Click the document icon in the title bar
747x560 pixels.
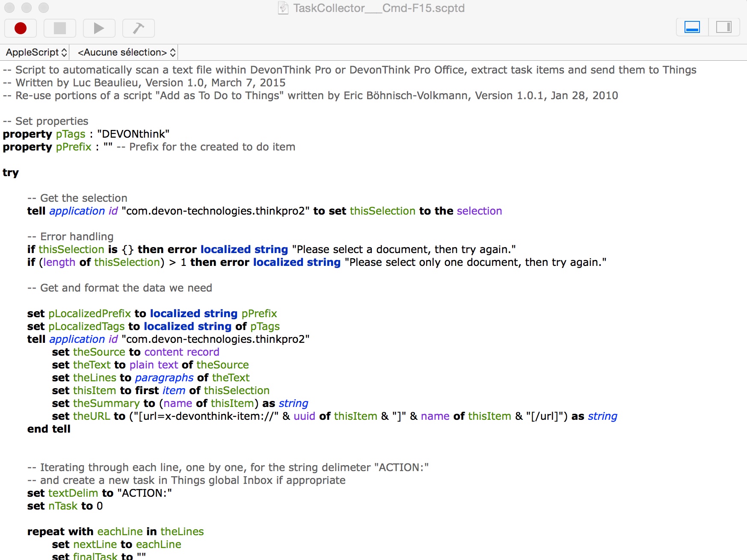pos(283,8)
